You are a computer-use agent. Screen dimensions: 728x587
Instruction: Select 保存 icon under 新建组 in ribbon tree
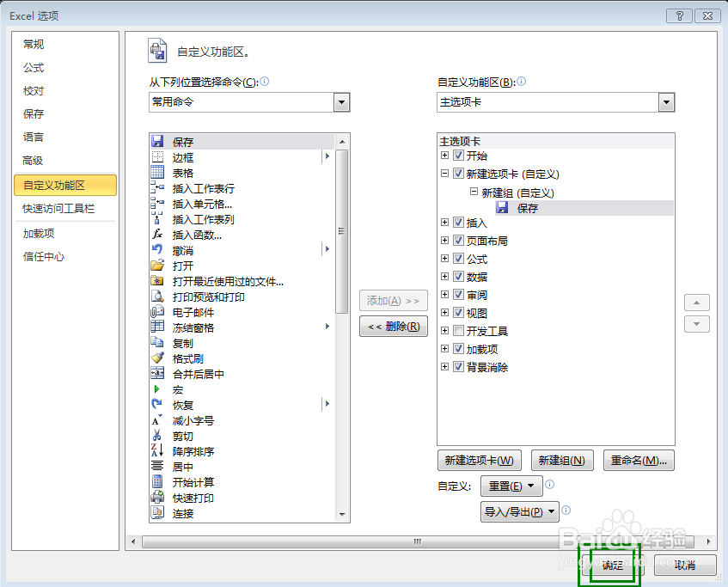pos(502,208)
